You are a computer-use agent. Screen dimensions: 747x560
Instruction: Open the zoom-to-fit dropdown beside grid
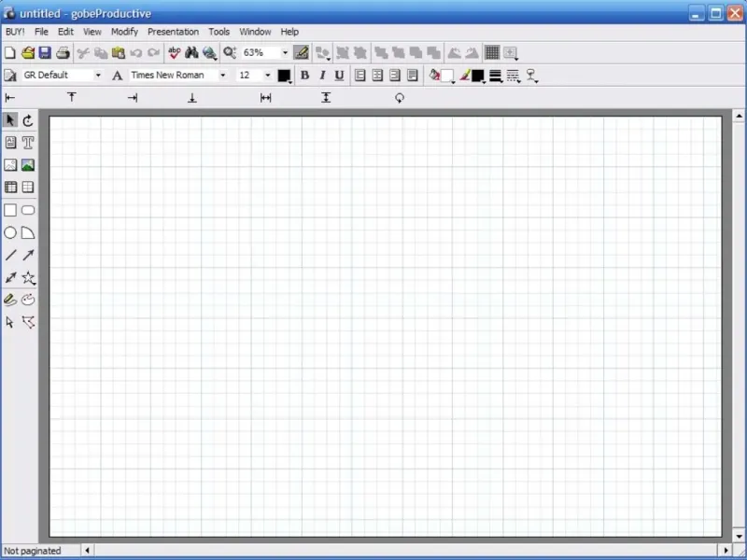(511, 53)
